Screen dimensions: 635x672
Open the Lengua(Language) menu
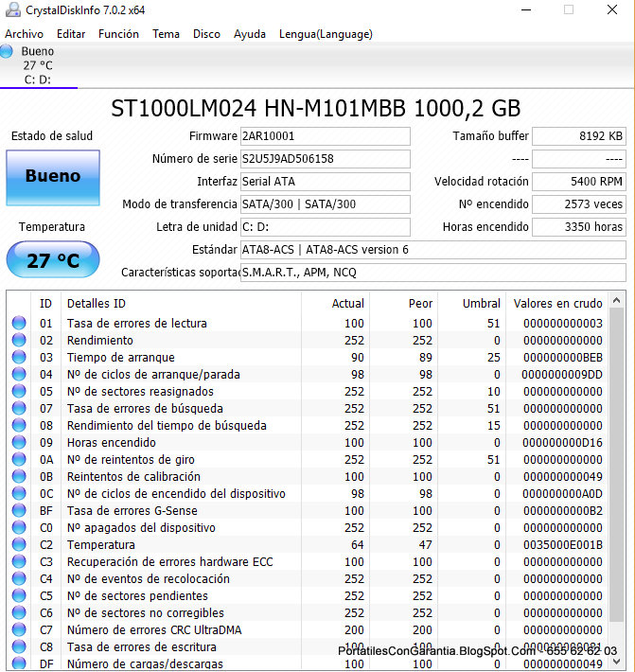click(x=326, y=34)
